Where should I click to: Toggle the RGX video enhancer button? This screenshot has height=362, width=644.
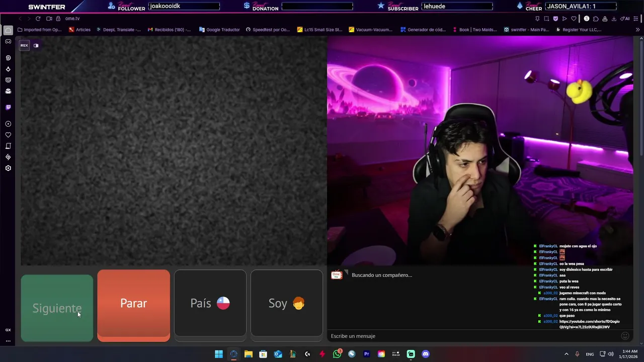click(24, 45)
